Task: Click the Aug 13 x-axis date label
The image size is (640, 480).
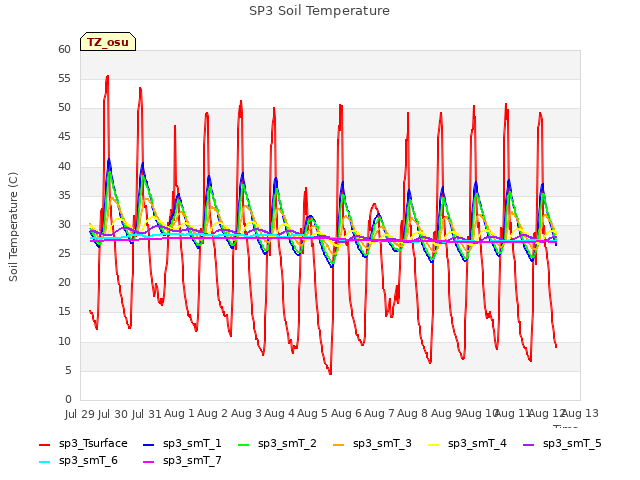Action: tap(580, 414)
